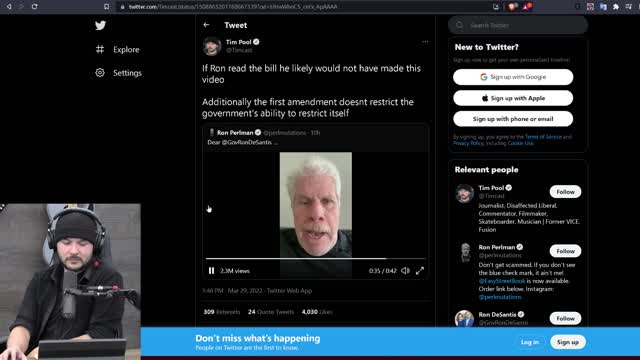This screenshot has width=640, height=360.
Task: Pause the Ron Perlman video
Action: coord(211,271)
